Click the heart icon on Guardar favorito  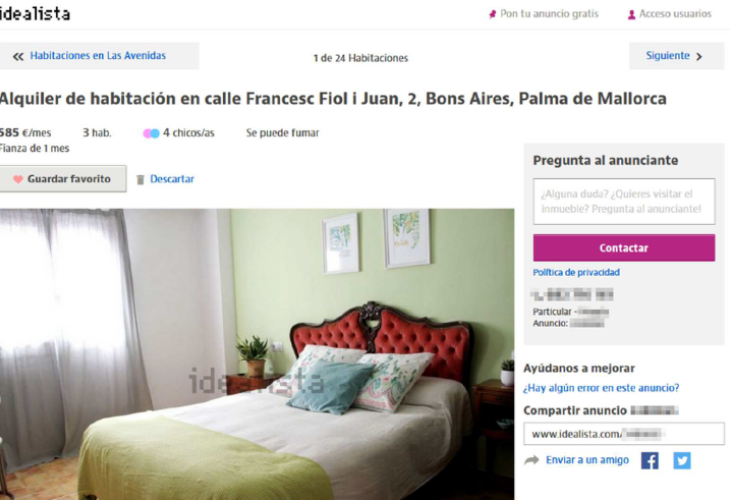pos(18,179)
